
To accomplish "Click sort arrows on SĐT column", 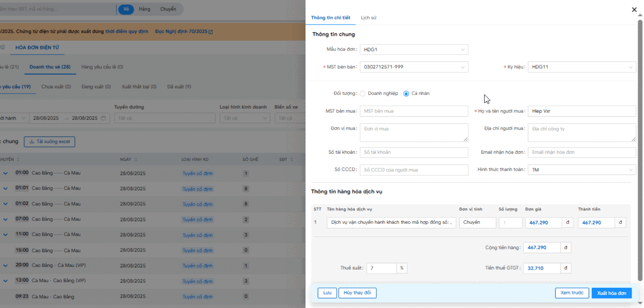I will (292, 159).
